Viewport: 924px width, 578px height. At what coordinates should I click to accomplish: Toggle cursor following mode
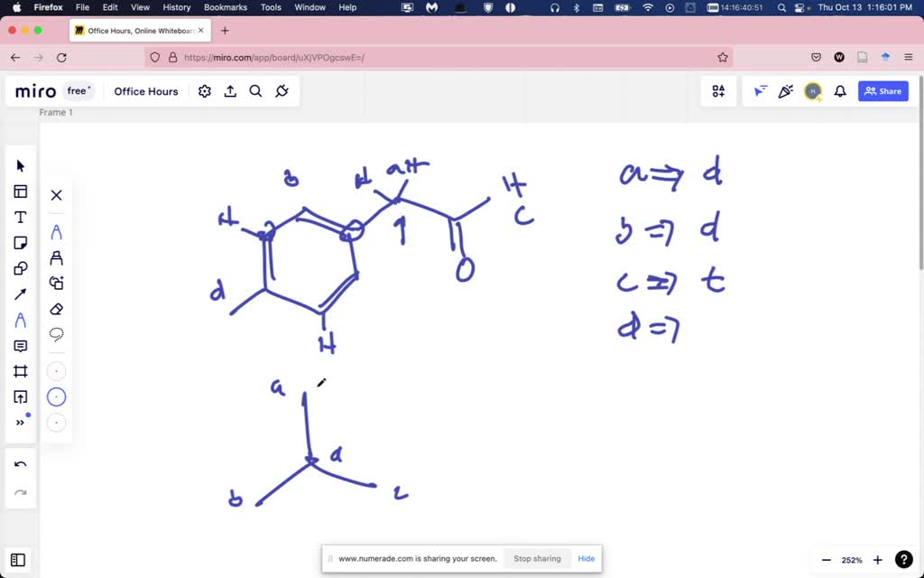[x=761, y=91]
